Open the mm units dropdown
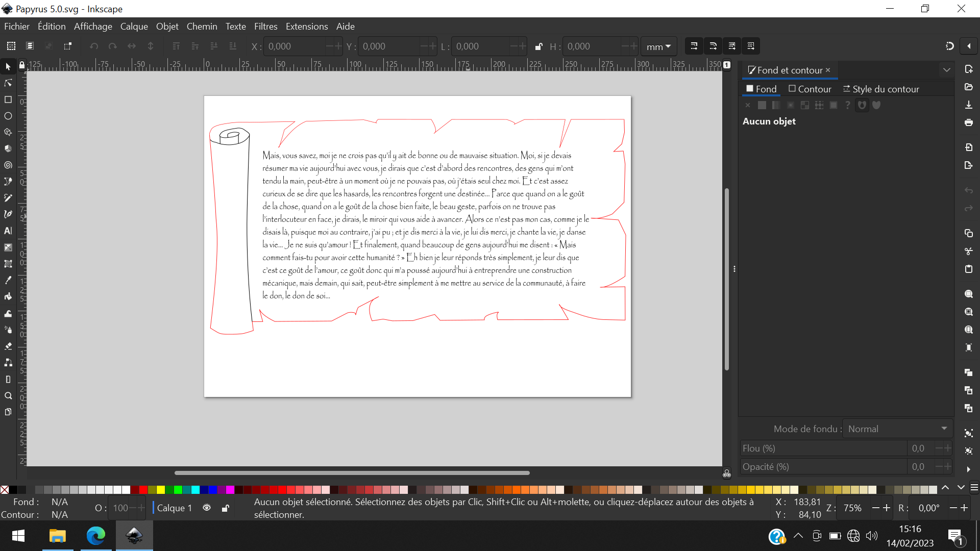The width and height of the screenshot is (980, 551). 658,46
